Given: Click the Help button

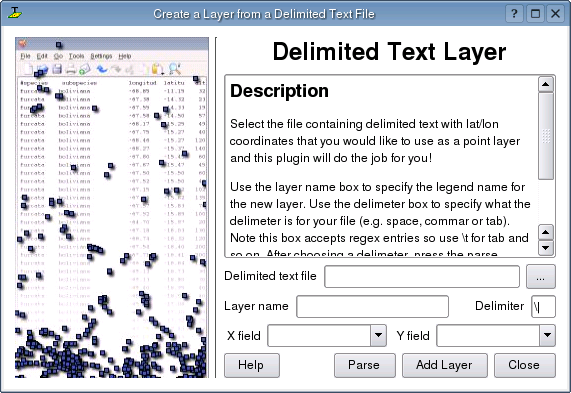Looking at the screenshot, I should [252, 365].
